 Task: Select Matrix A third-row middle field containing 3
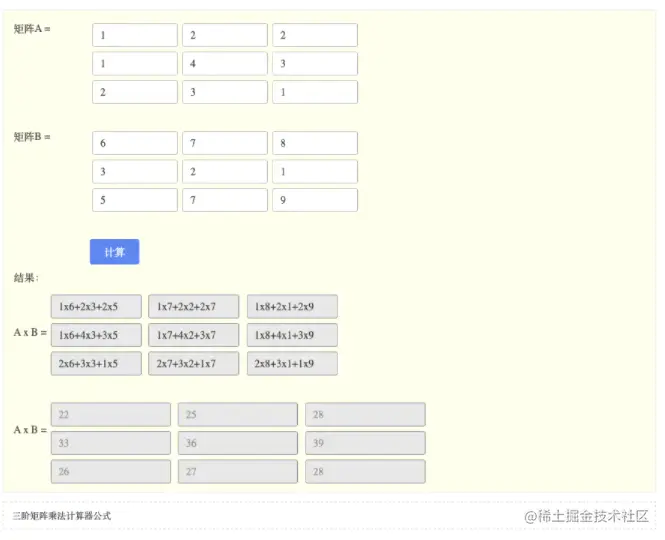click(x=225, y=92)
